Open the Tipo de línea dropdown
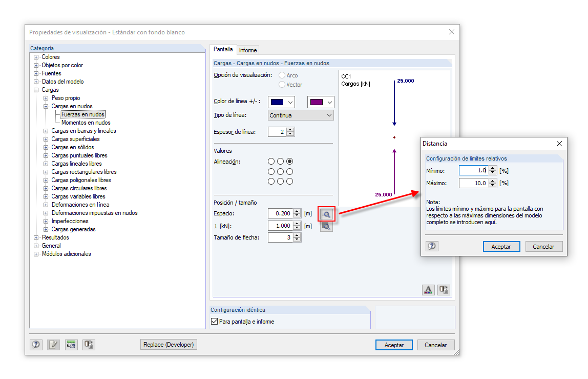Image resolution: width=588 pixels, height=379 pixels. point(301,115)
